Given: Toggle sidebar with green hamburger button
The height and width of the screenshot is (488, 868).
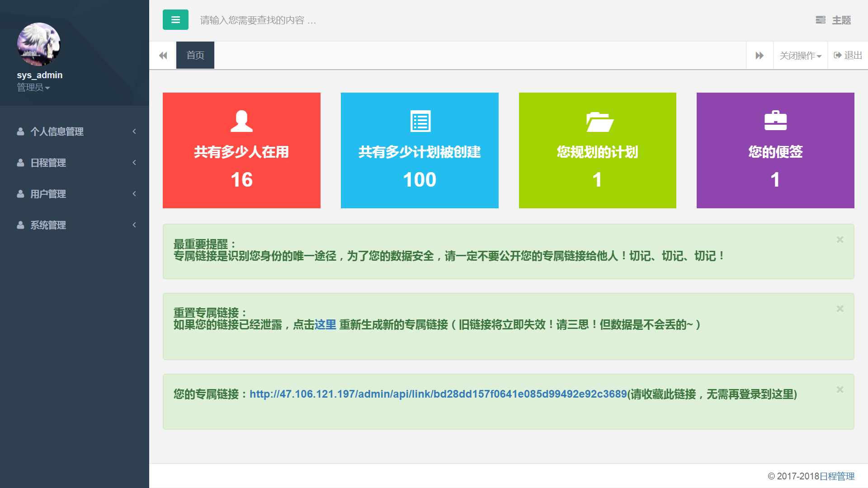Looking at the screenshot, I should click(175, 20).
